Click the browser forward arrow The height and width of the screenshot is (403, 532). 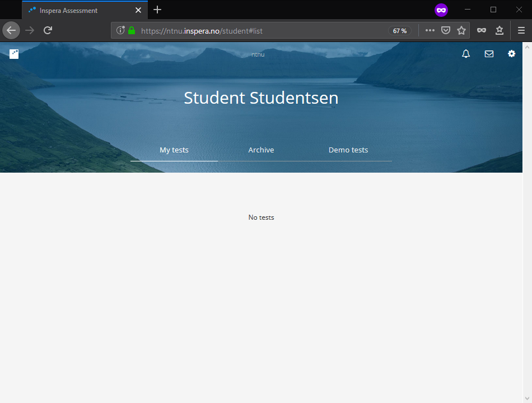tap(30, 30)
